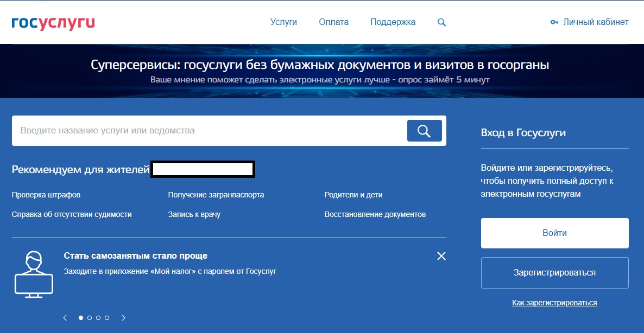
Task: Click the Зарегистрироваться button
Action: pos(554,273)
